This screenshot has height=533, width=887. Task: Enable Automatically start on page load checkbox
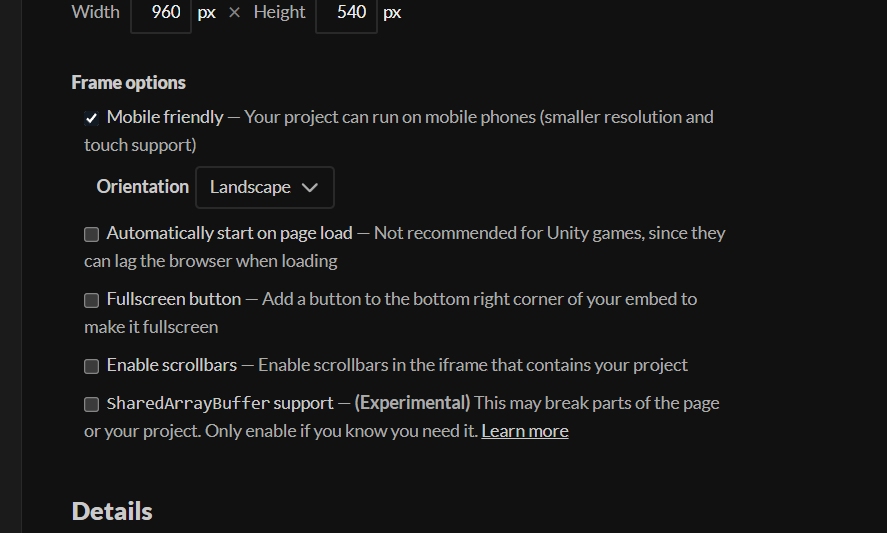(91, 234)
